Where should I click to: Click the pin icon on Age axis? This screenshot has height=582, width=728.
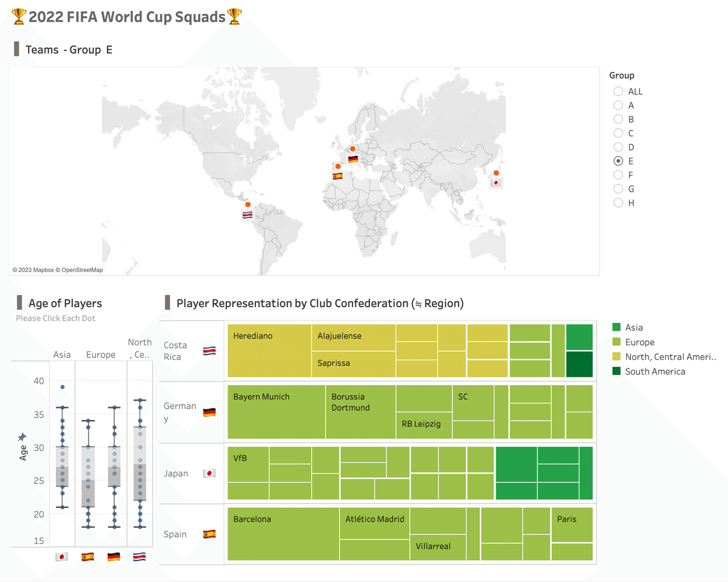tap(22, 437)
